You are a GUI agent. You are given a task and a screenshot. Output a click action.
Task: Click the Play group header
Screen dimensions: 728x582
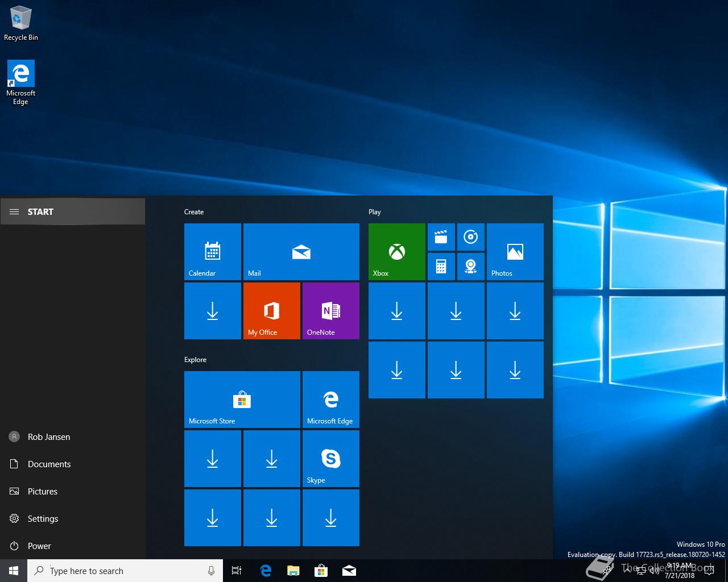coord(375,212)
